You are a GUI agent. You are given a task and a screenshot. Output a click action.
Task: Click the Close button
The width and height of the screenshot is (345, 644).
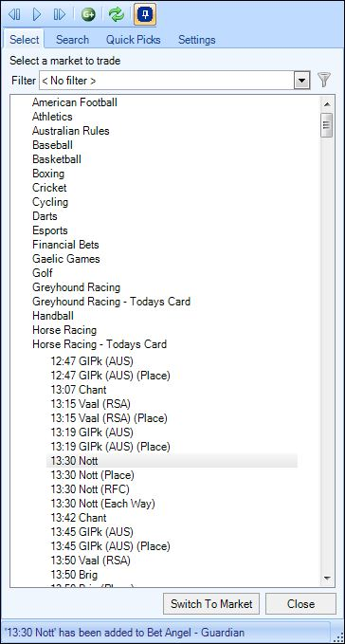tap(300, 604)
